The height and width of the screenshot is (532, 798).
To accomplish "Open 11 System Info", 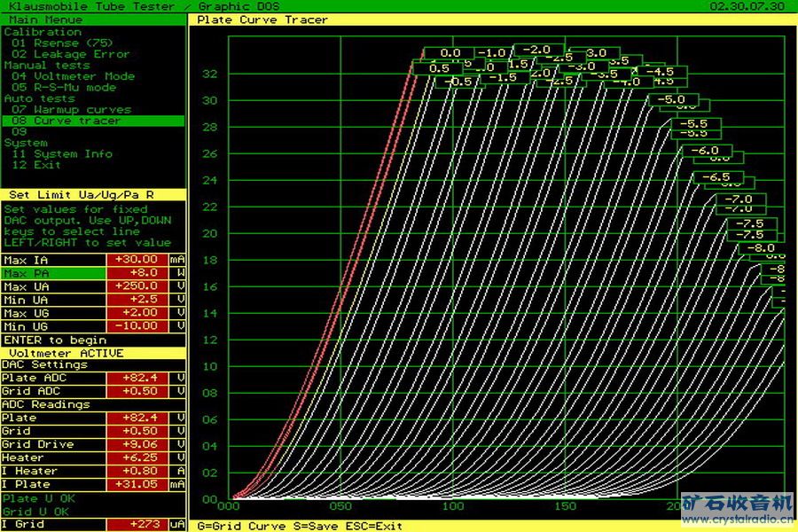I will (61, 153).
